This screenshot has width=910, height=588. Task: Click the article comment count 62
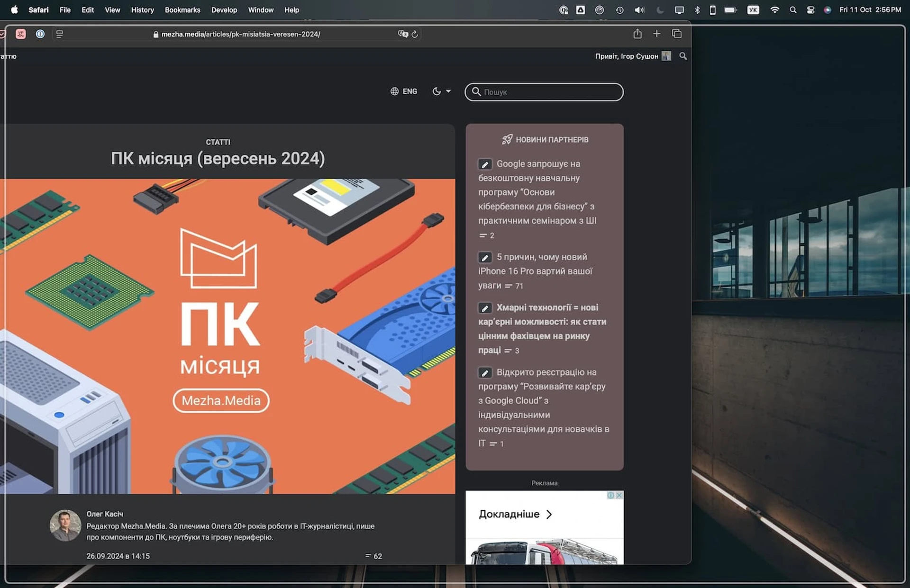coord(373,556)
